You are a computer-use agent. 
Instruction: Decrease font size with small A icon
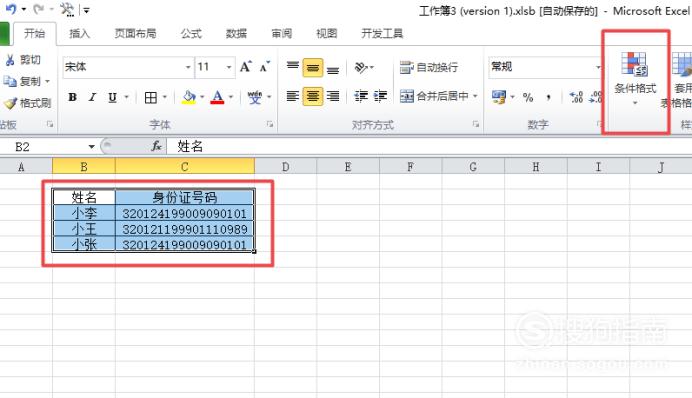[265, 67]
